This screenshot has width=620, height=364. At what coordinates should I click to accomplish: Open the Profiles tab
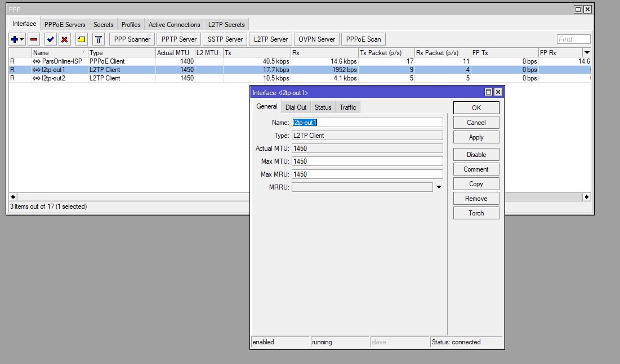(131, 25)
